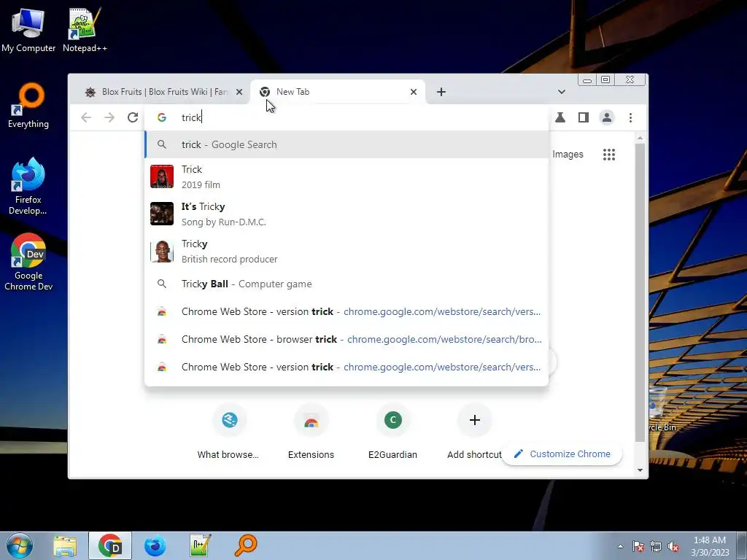747x560 pixels.
Task: Go forward with the forward arrow
Action: click(x=109, y=117)
